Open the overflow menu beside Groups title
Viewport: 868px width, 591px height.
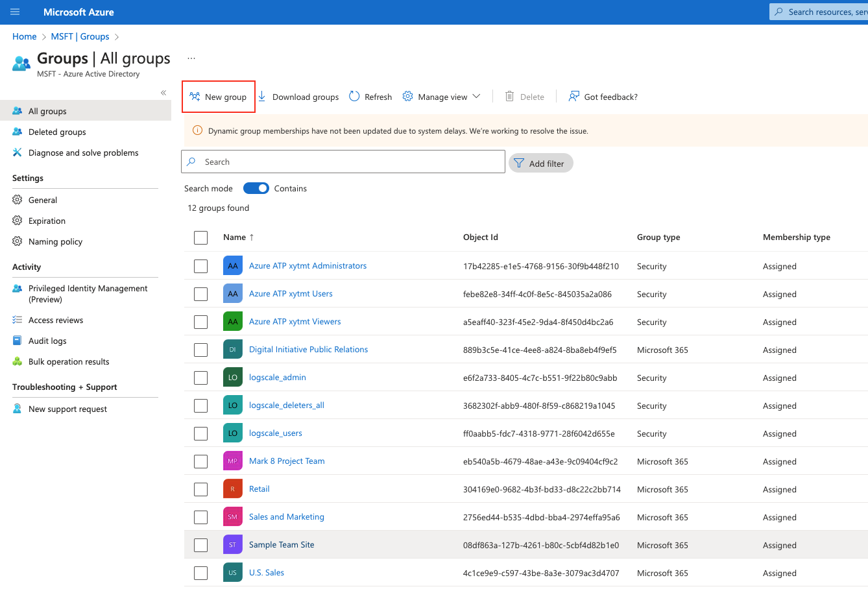191,57
